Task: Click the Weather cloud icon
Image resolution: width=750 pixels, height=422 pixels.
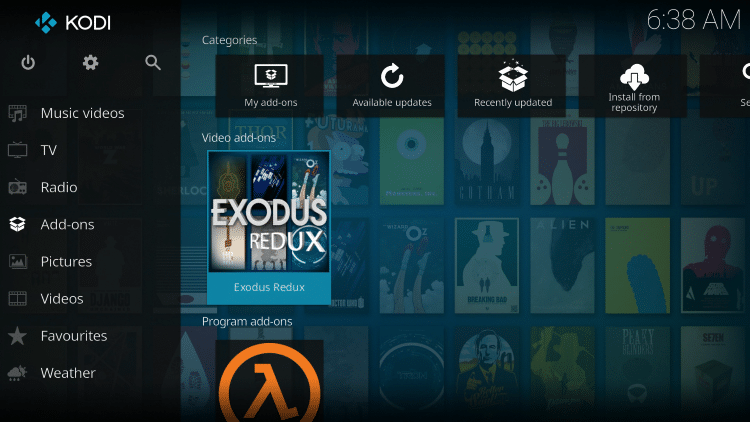Action: (x=18, y=373)
